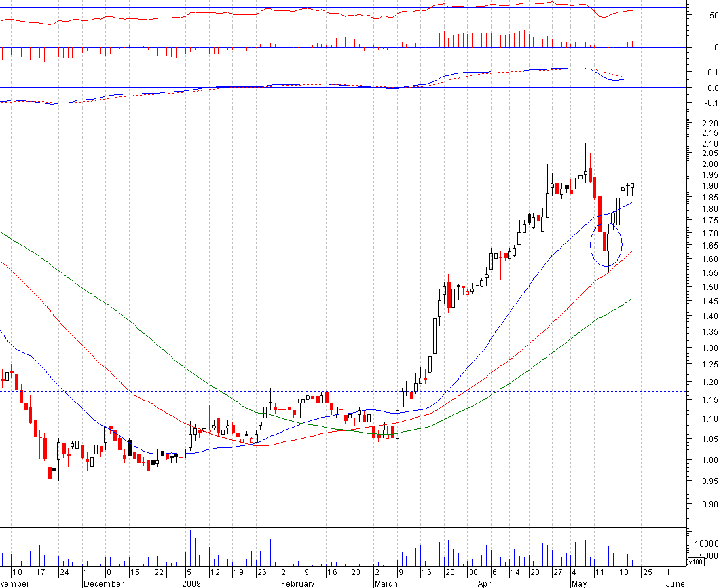Select the 26 date label in January

tap(261, 572)
